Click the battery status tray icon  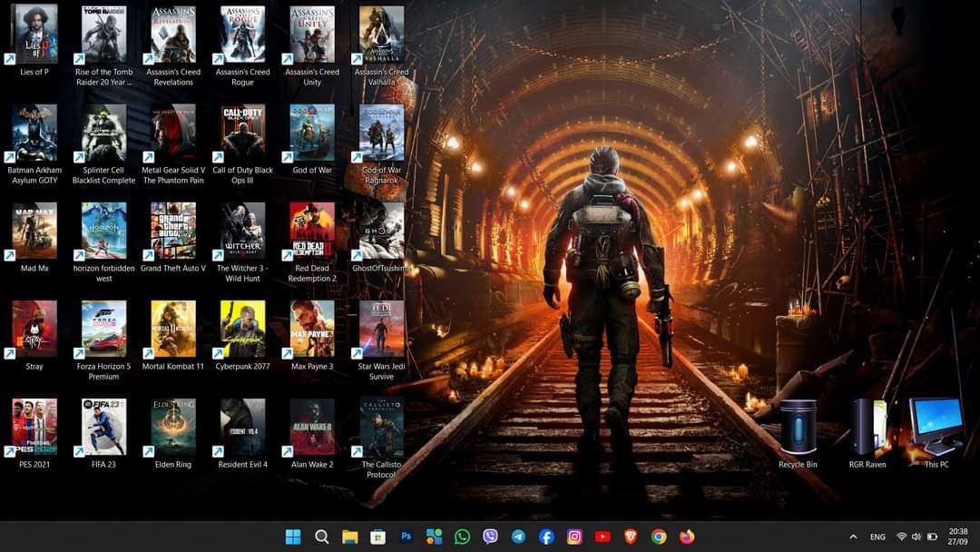(x=933, y=537)
